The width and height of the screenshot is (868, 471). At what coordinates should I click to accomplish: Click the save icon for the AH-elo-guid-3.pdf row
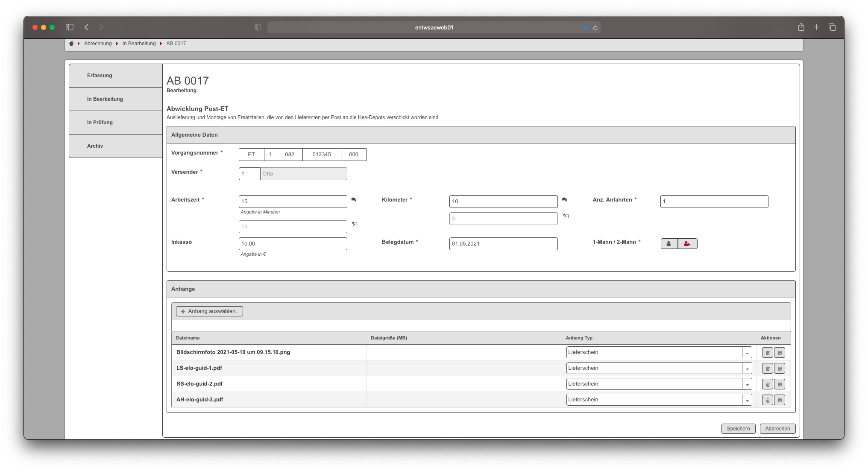coord(780,400)
